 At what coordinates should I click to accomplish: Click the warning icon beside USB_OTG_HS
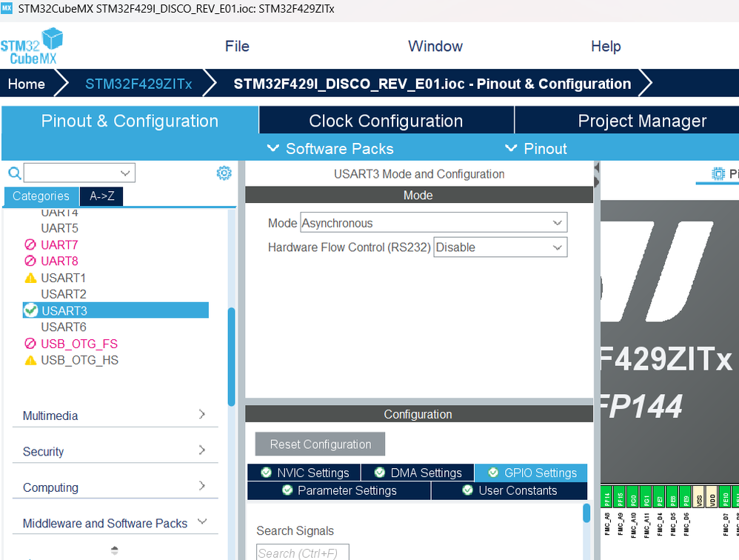point(30,361)
